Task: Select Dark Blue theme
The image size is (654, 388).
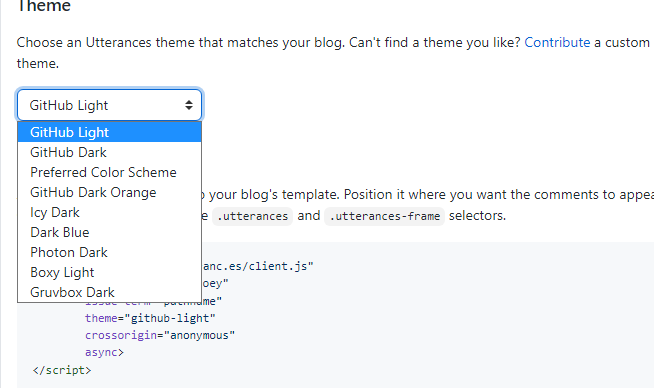Action: pos(109,232)
